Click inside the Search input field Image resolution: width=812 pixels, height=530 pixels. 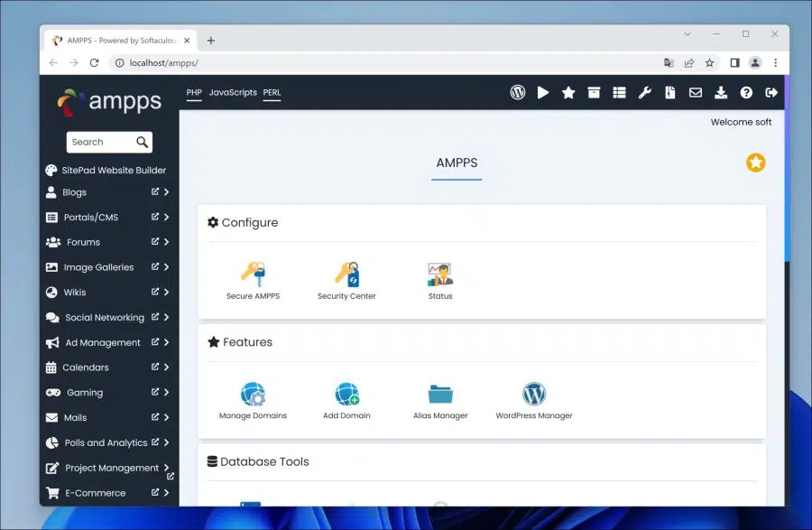[103, 142]
